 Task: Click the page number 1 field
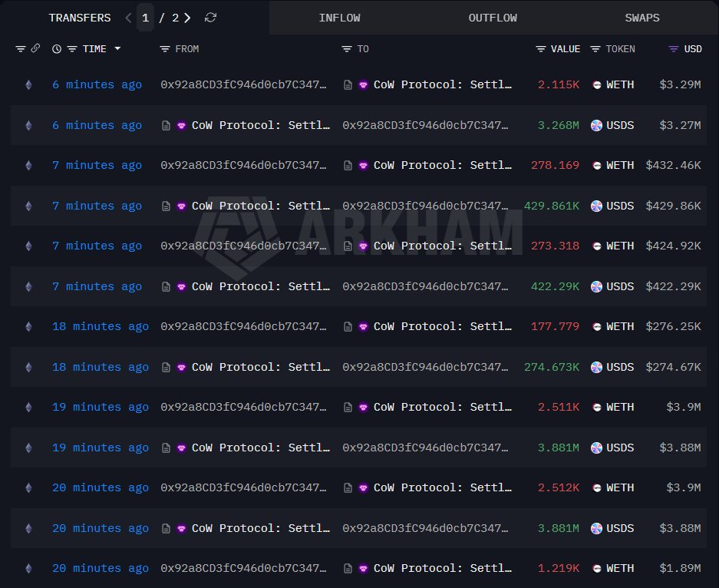[145, 18]
